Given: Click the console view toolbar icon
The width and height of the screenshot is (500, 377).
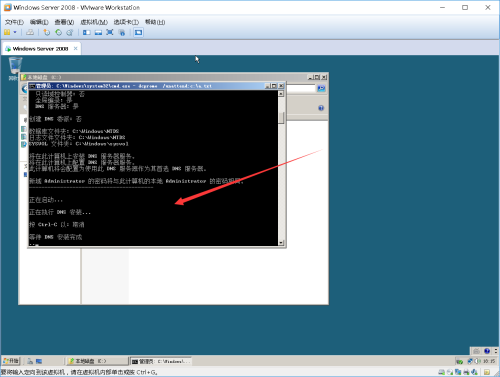Looking at the screenshot, I should tap(138, 32).
